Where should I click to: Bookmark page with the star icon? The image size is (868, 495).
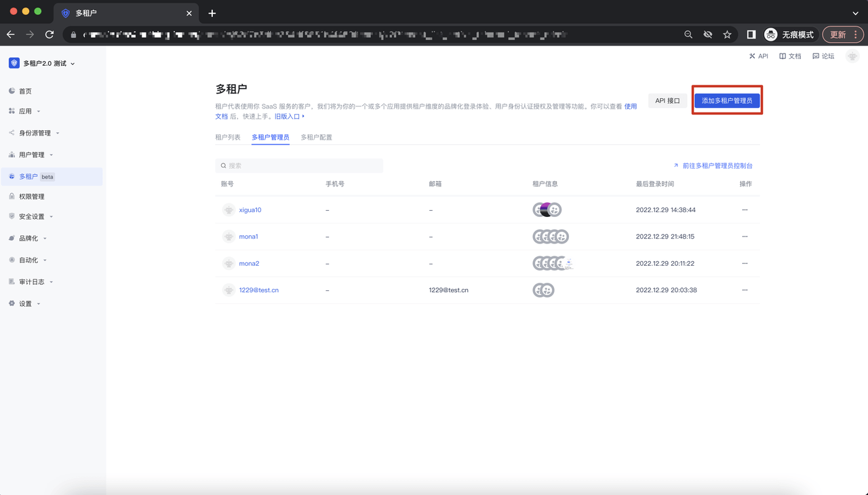727,34
